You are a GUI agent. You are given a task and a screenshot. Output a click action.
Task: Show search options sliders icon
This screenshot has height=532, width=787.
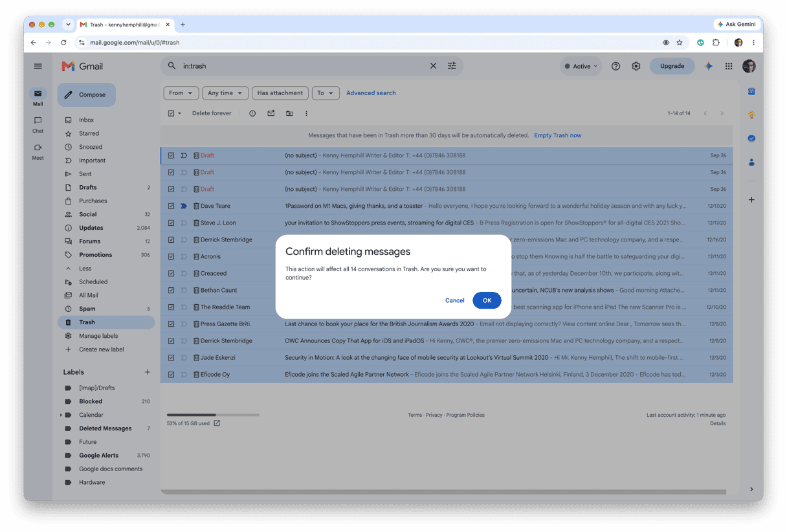(x=452, y=66)
